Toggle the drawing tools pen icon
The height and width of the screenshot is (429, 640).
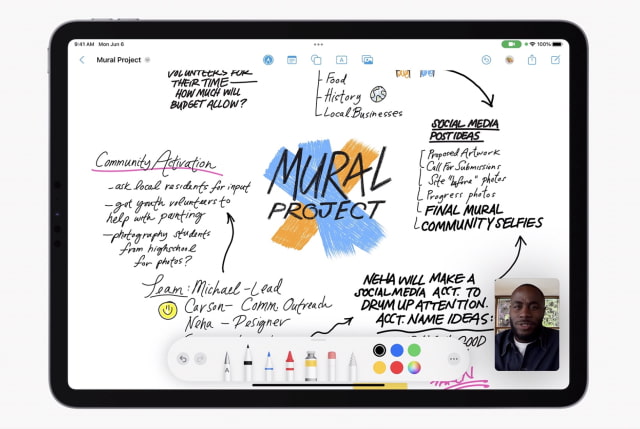point(268,60)
